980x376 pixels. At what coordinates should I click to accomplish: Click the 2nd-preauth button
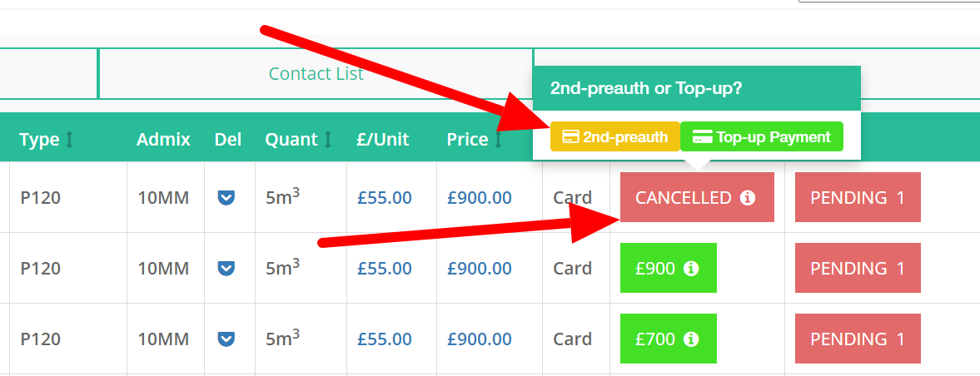pos(615,137)
